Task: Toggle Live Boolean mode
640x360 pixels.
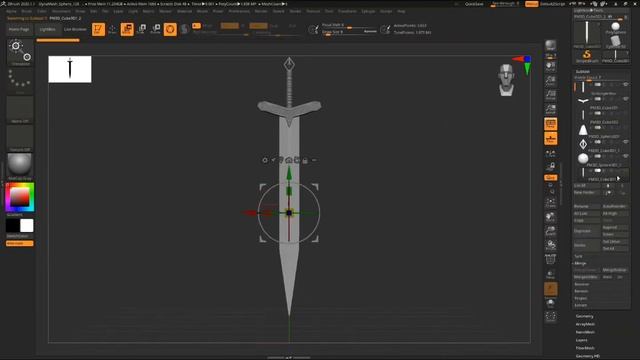Action: (x=75, y=29)
